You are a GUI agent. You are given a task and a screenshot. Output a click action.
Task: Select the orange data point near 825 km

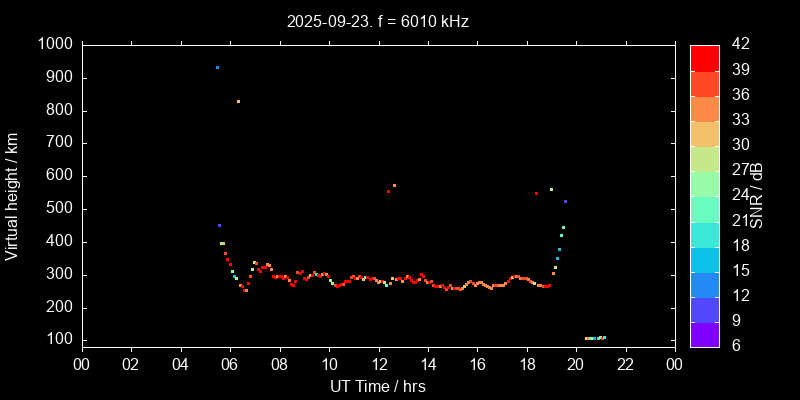[x=238, y=101]
